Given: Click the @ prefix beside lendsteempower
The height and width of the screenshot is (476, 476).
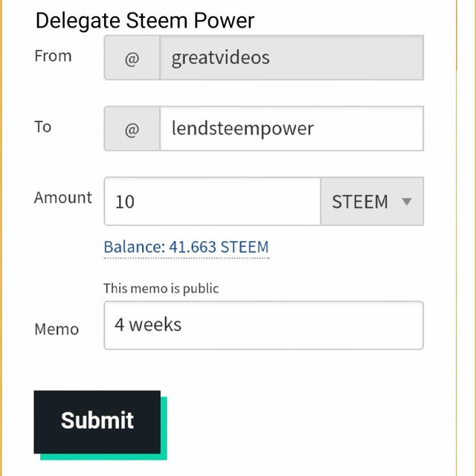Looking at the screenshot, I should (x=132, y=129).
